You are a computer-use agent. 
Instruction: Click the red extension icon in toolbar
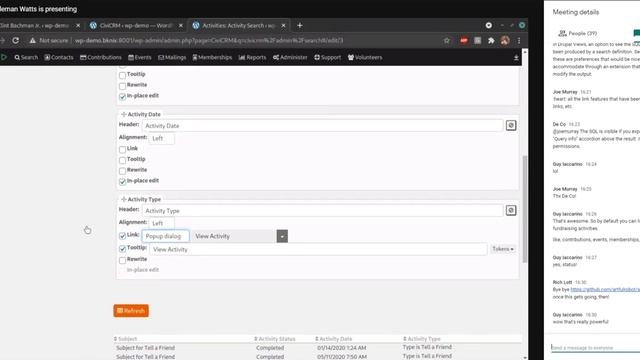point(464,40)
